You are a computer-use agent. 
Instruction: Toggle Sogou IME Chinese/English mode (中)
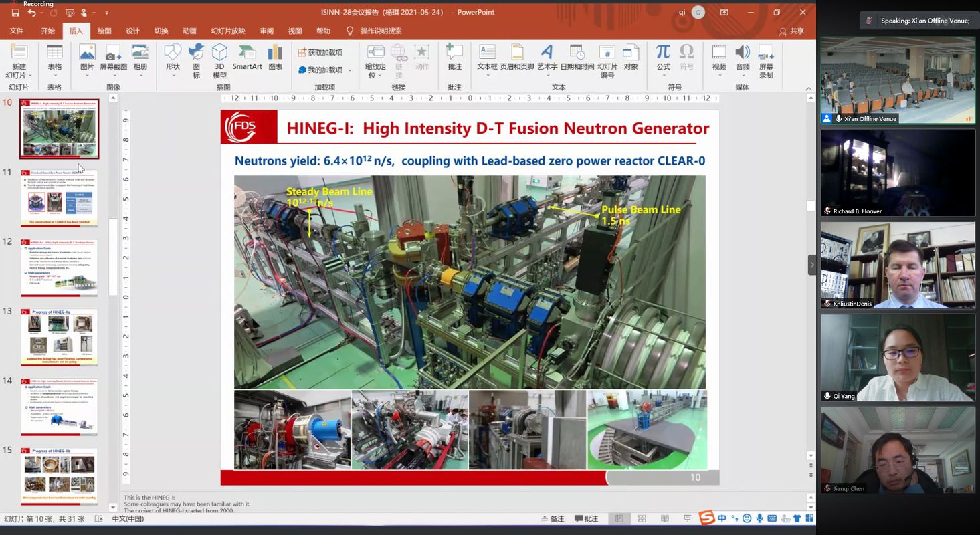point(722,518)
